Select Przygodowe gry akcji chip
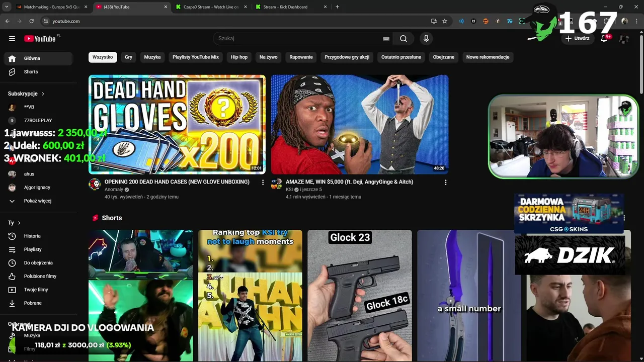This screenshot has width=644, height=362. pos(347,57)
